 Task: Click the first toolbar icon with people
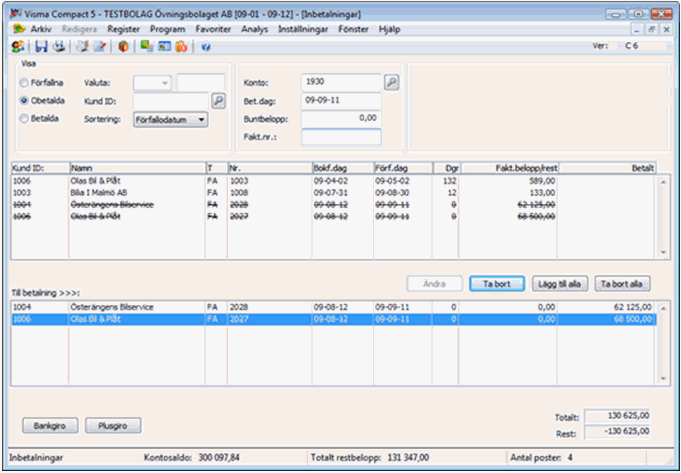[x=15, y=46]
